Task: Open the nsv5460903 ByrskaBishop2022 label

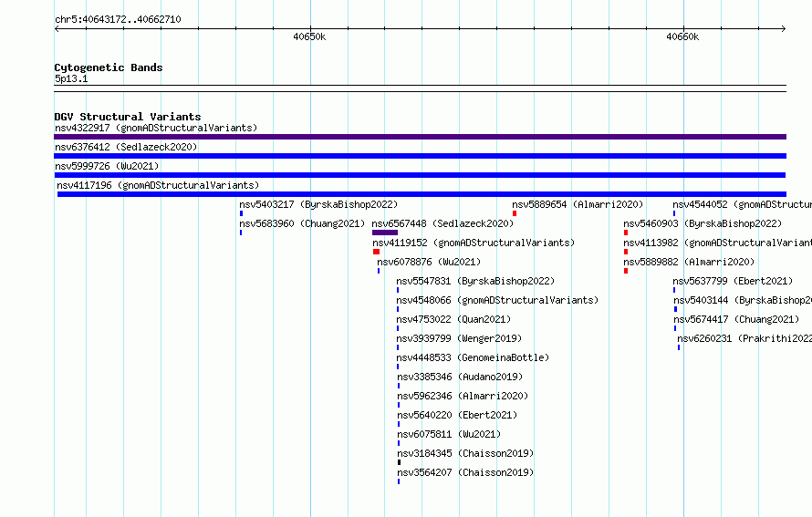Action: 703,223
